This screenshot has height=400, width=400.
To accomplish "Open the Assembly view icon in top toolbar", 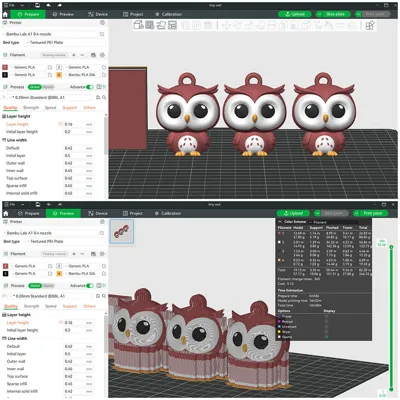I will point(370,25).
